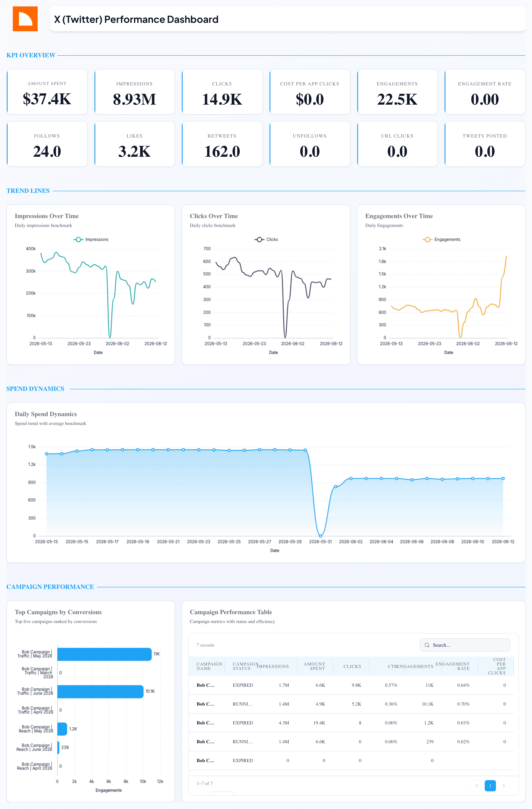The width and height of the screenshot is (532, 809).
Task: Select table row with 9.8K clicks
Action: coord(351,685)
